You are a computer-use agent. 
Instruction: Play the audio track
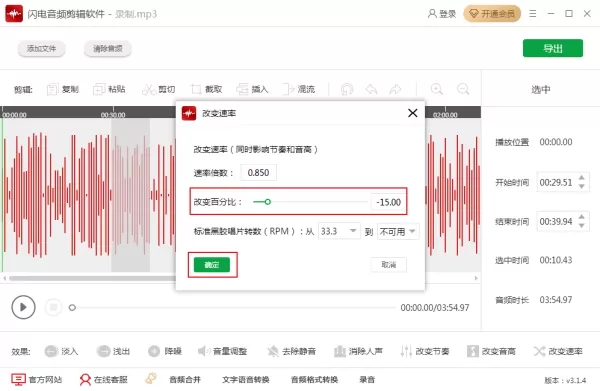(23, 307)
